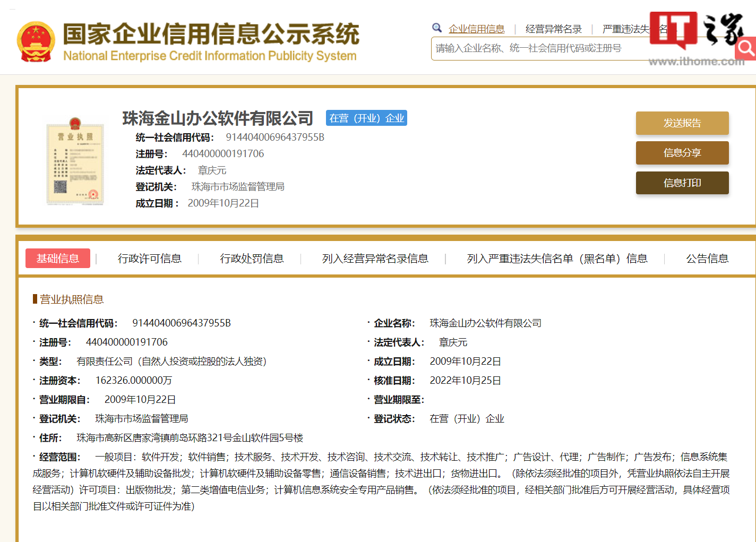Click the red search magnifier button
Viewport: 756px width, 542px height.
coord(746,49)
